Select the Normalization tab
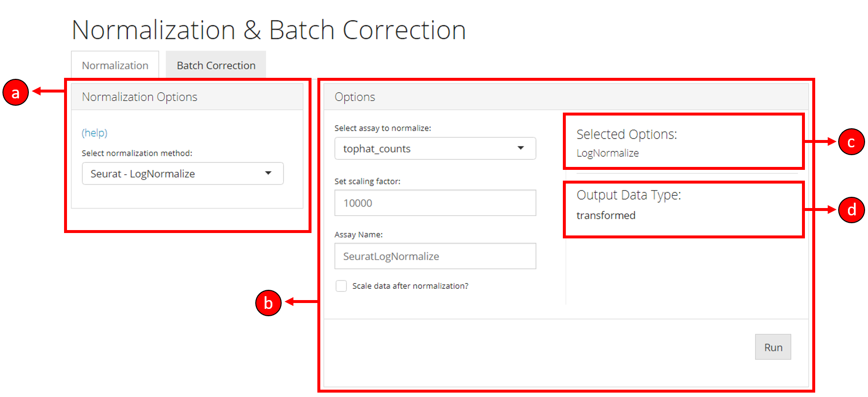 tap(115, 66)
